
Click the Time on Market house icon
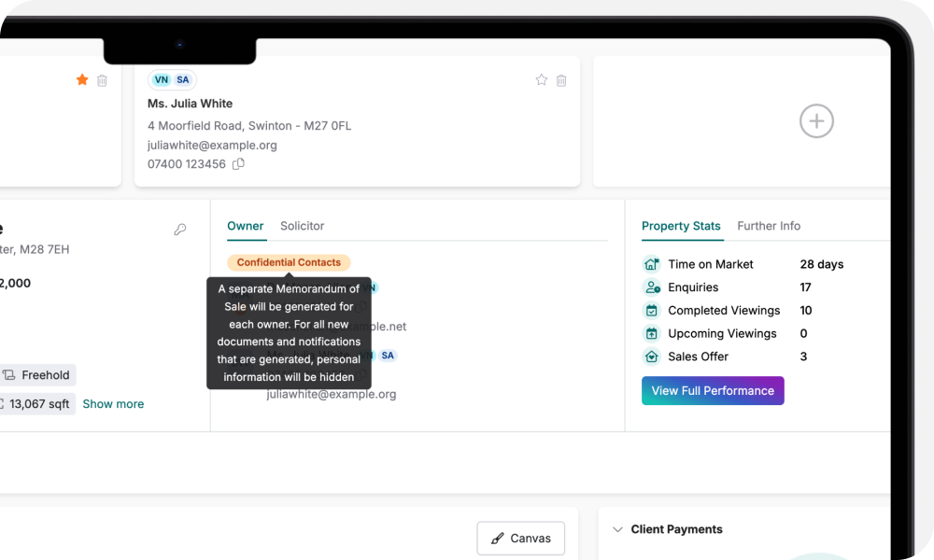coord(651,264)
